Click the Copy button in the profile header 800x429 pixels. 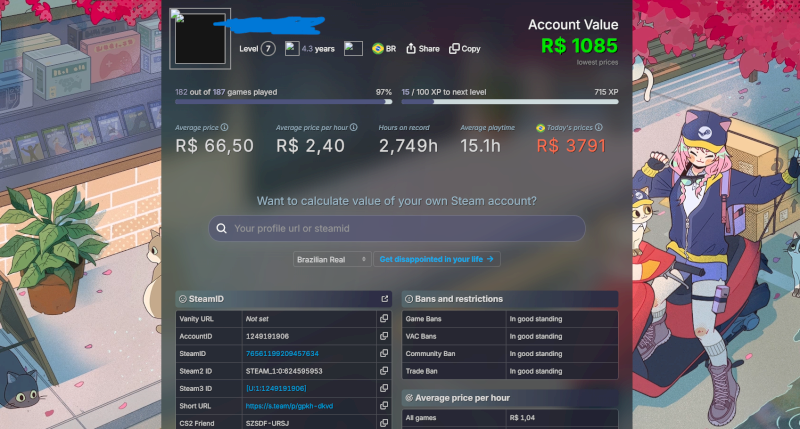[465, 48]
